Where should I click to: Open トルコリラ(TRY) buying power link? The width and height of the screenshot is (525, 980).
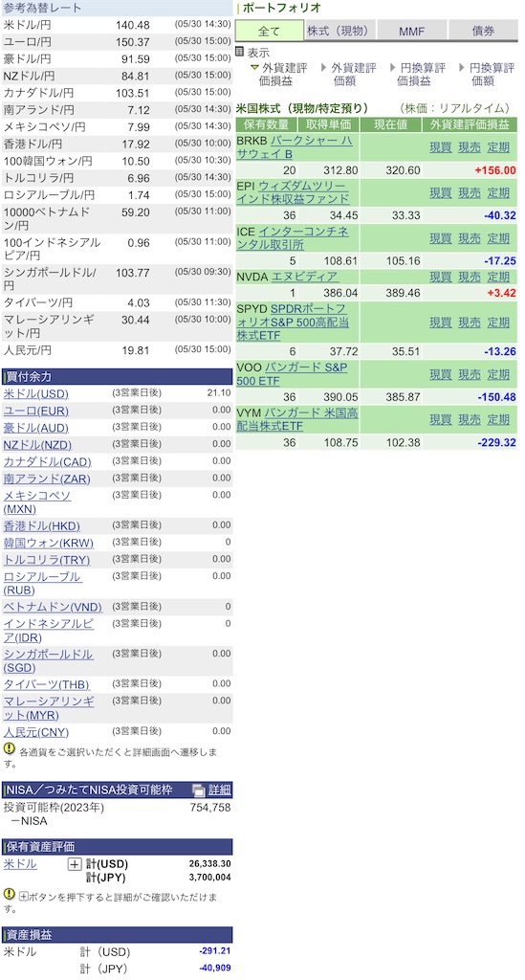(47, 559)
